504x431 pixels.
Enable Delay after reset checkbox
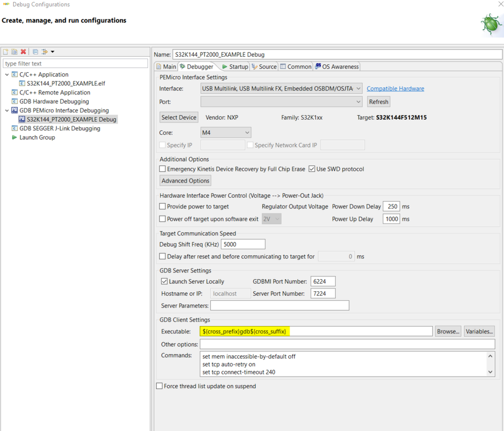[x=162, y=256]
